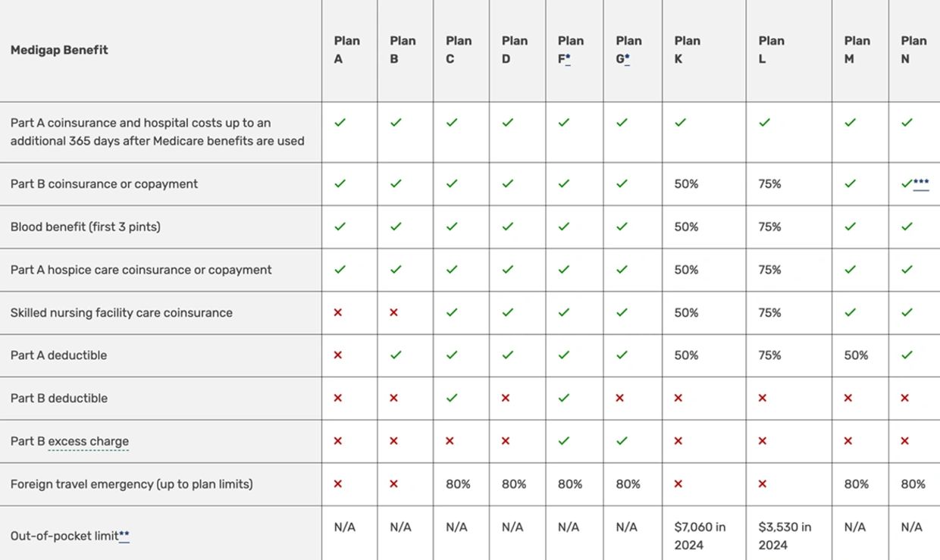
Task: Click Plan N's green check for Part A hospice care
Action: point(907,269)
